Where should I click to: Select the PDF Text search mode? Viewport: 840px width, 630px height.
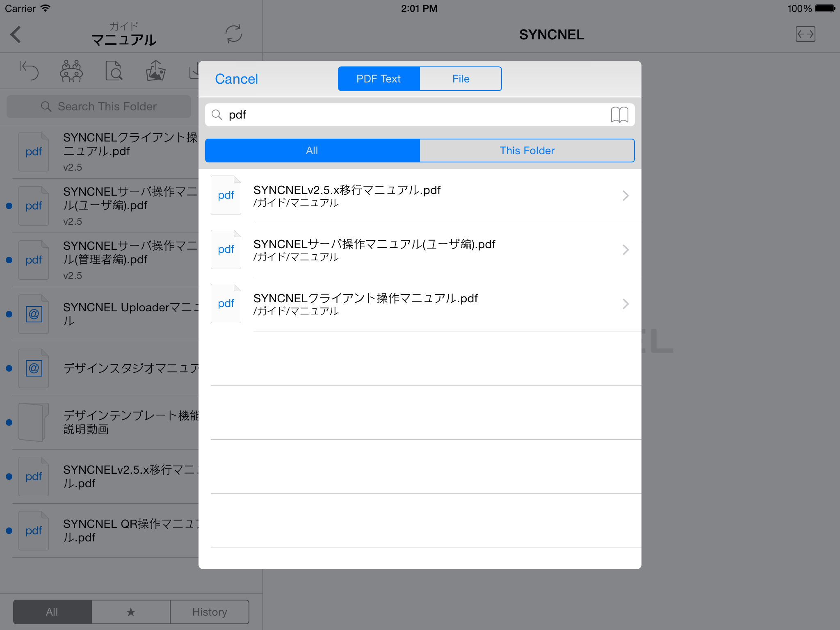379,79
